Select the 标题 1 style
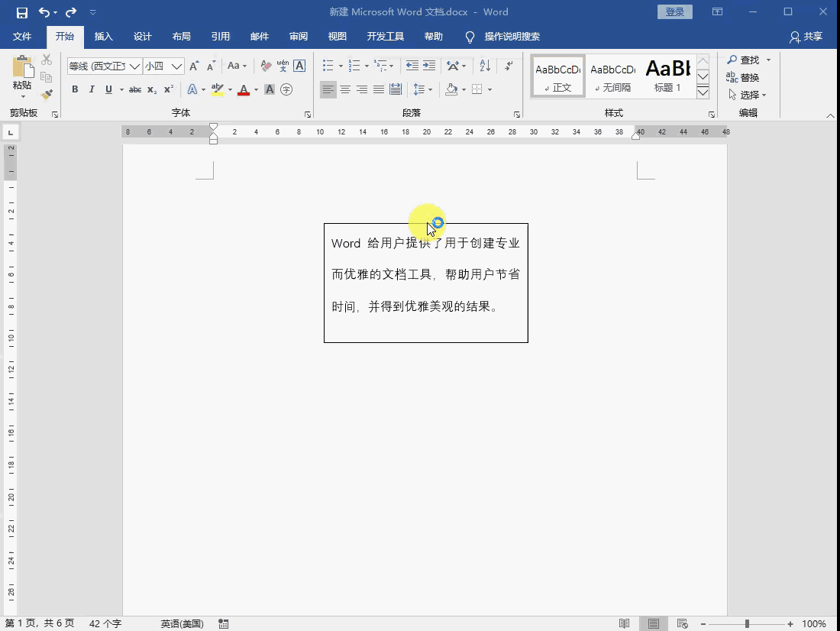The image size is (840, 631). coord(668,76)
